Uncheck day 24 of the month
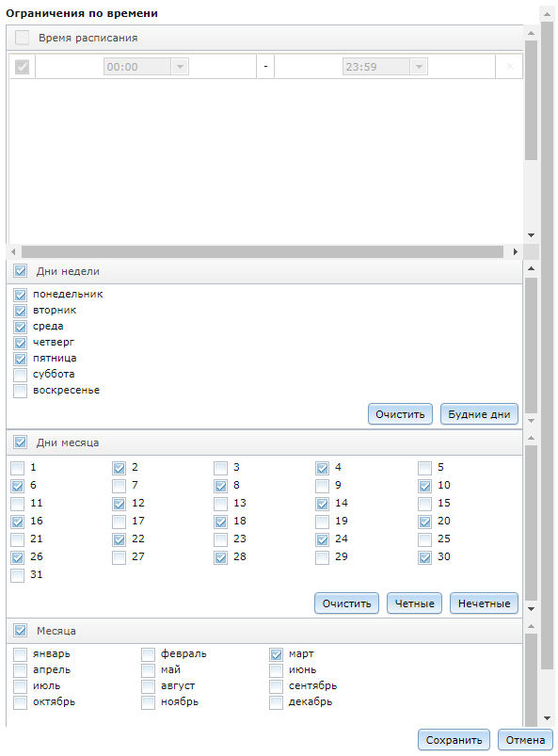The width and height of the screenshot is (558, 756). pyautogui.click(x=323, y=539)
